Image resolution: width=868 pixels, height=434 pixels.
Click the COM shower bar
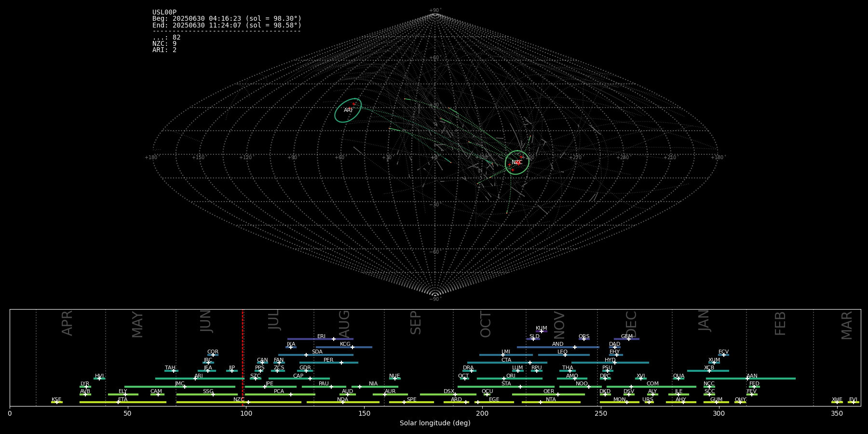tap(651, 387)
